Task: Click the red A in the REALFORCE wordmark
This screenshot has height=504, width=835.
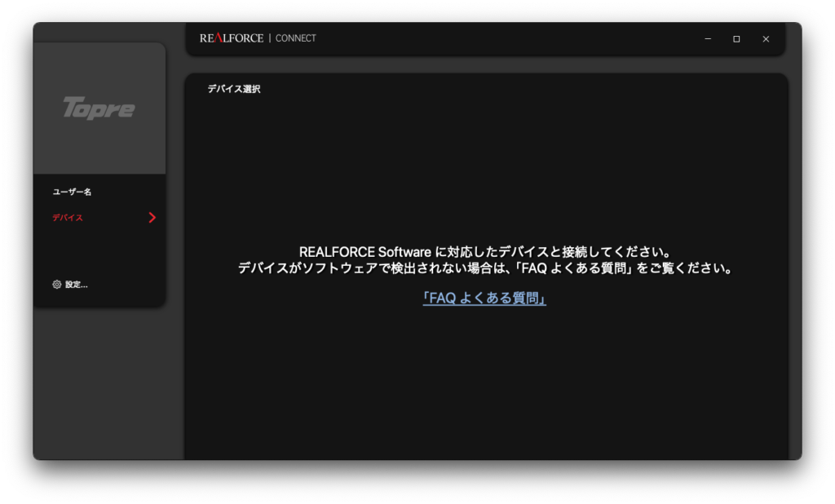Action: pos(218,38)
